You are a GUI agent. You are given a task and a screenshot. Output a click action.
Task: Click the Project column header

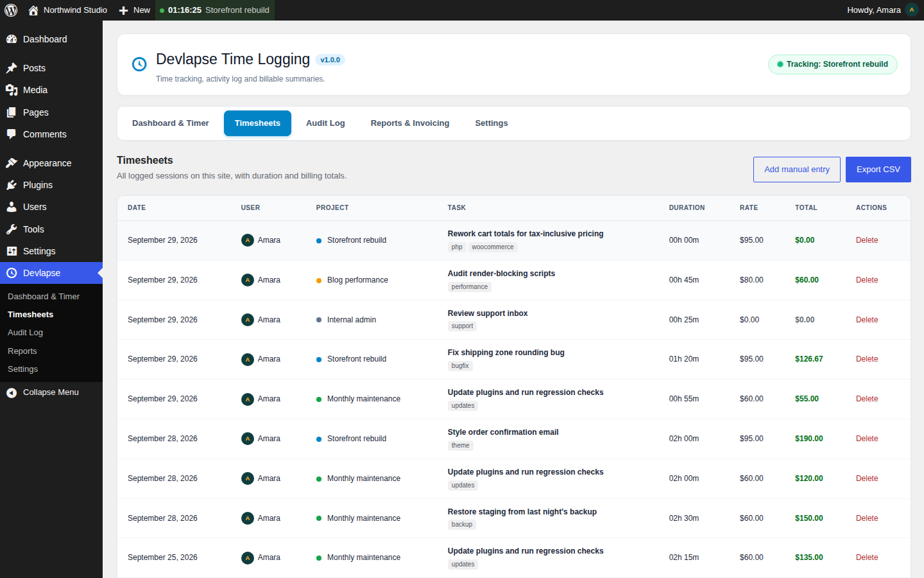332,208
